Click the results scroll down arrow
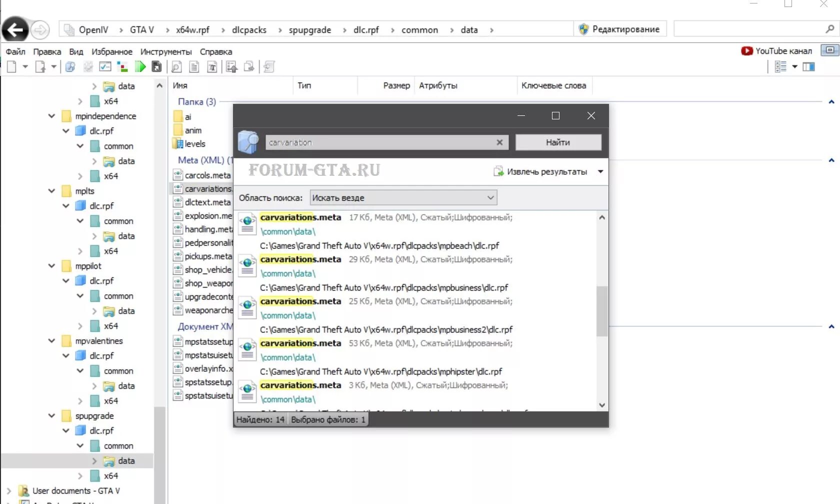This screenshot has height=504, width=840. pyautogui.click(x=602, y=405)
